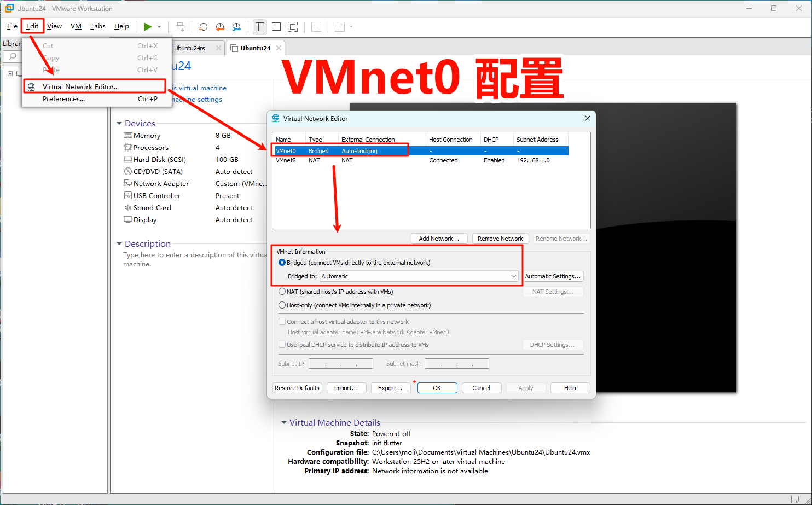Toggle the thumbnail bar view icon
This screenshot has height=505, width=812.
point(276,26)
